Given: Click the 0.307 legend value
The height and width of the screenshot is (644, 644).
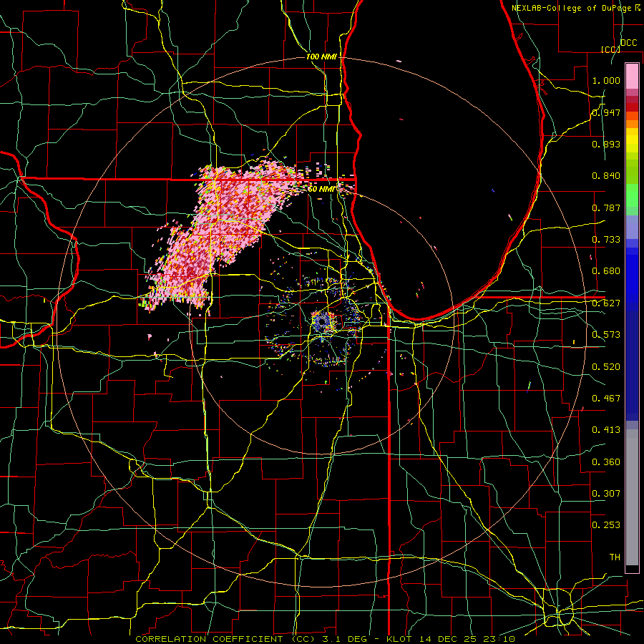Looking at the screenshot, I should [606, 494].
